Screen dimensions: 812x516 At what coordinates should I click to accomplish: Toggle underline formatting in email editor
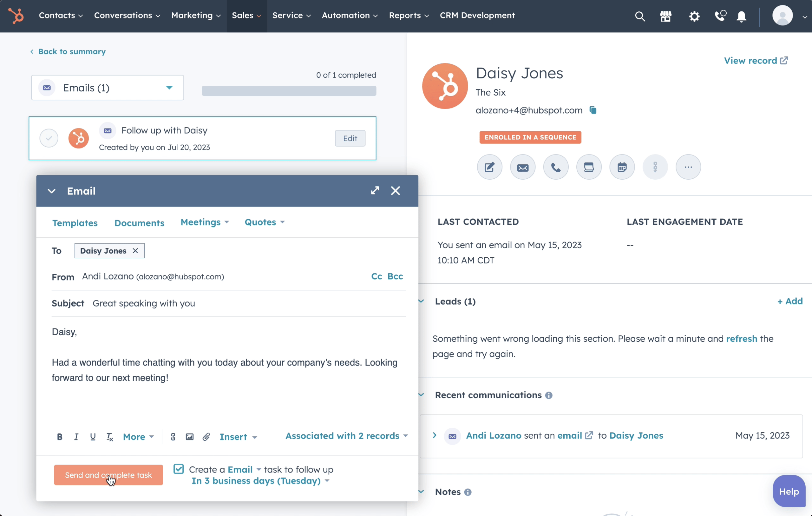(x=93, y=437)
